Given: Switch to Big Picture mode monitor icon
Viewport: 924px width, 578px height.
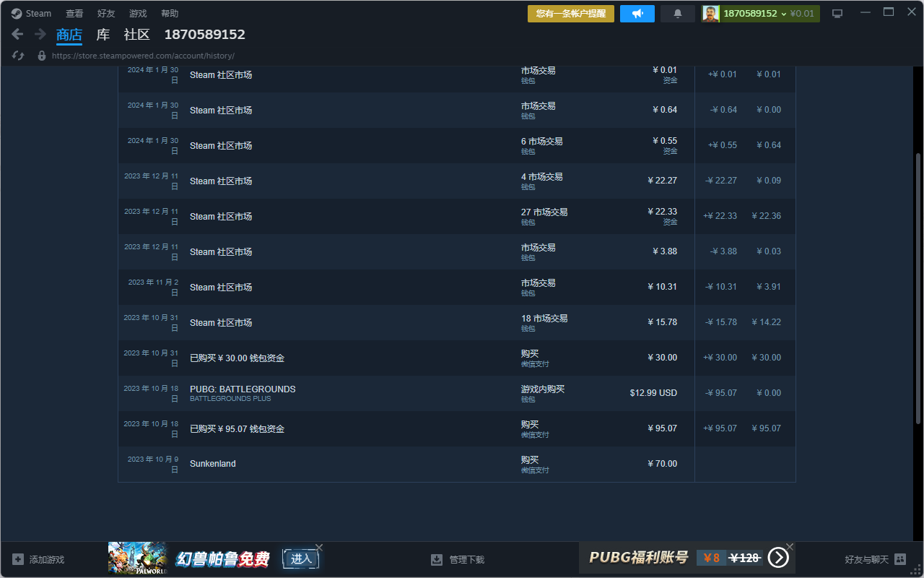Looking at the screenshot, I should (837, 14).
